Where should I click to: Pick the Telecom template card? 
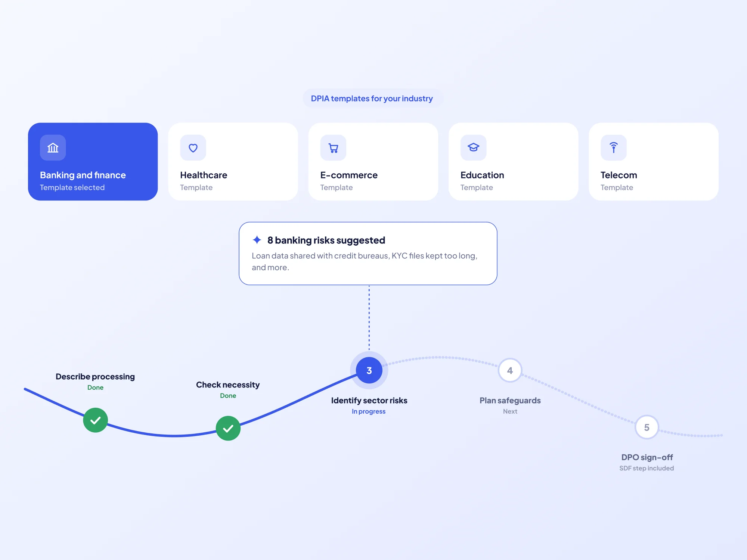[654, 162]
